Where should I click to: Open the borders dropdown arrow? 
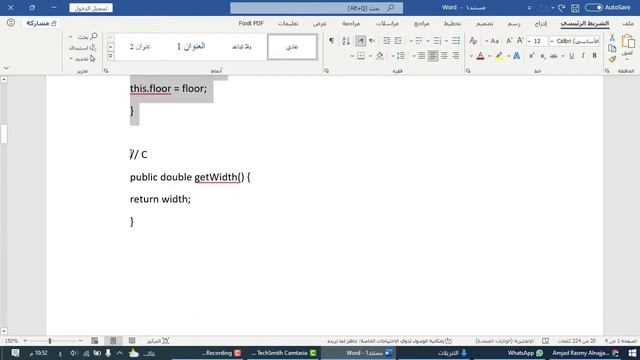[x=352, y=56]
